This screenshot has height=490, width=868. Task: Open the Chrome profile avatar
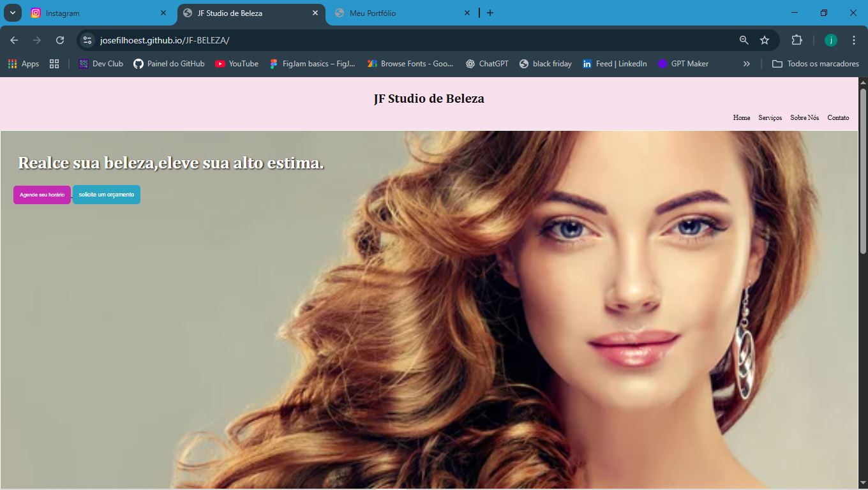pyautogui.click(x=831, y=40)
